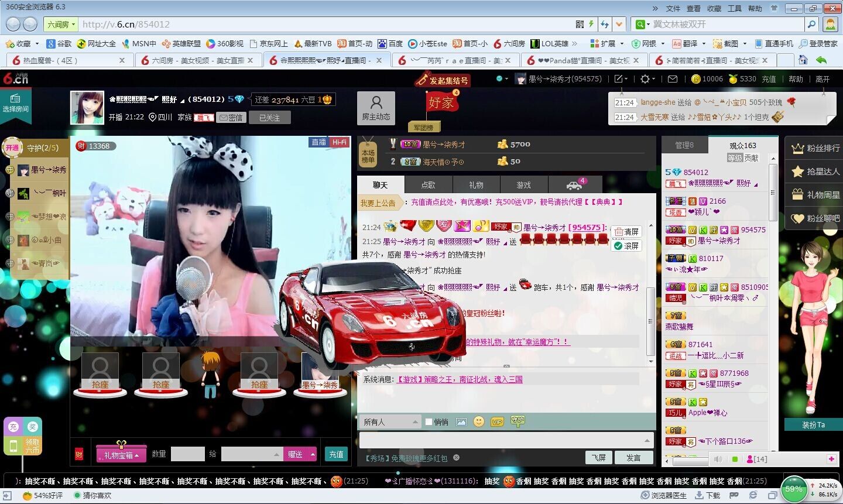
Task: Click the VIP expression icon
Action: (x=497, y=422)
